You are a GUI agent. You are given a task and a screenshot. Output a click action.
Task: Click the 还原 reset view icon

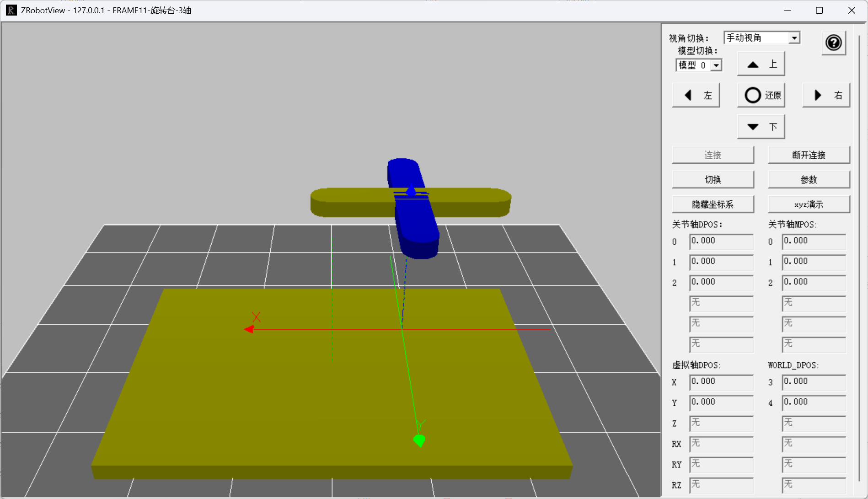[761, 95]
